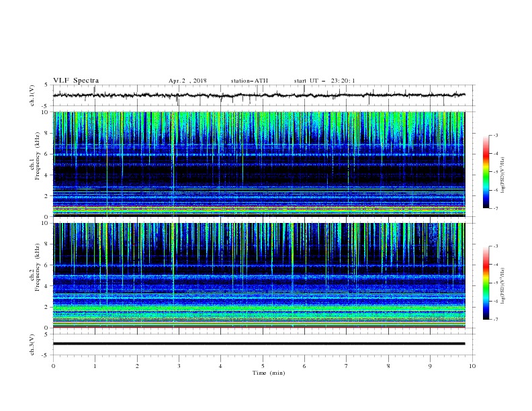Viewport: 532px width, 411px height.
Task: Click time axis tick label '10'
Action: tap(472, 366)
